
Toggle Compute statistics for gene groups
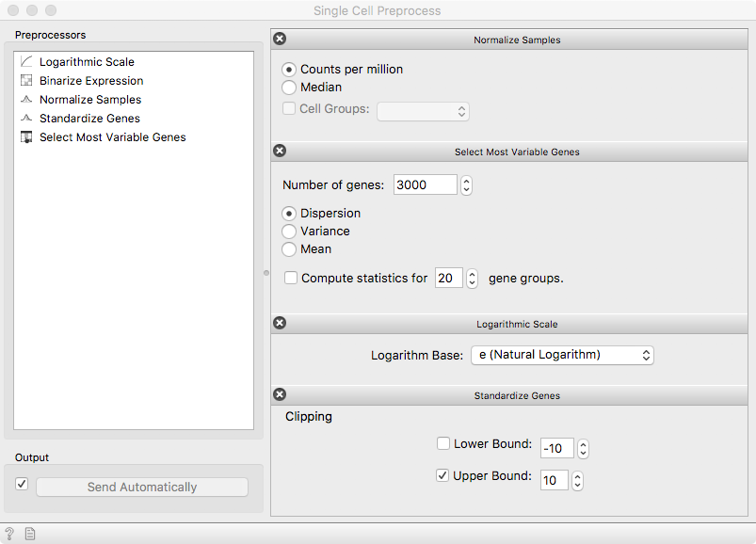click(291, 278)
